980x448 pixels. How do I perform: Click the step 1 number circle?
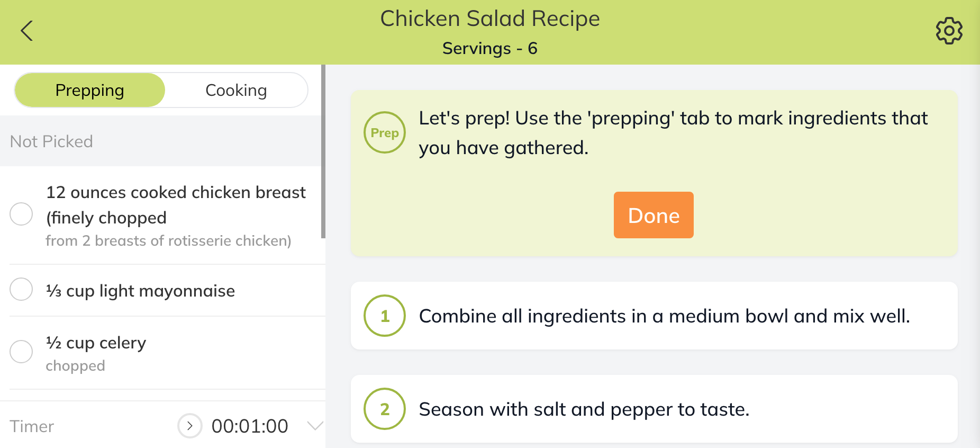point(385,316)
